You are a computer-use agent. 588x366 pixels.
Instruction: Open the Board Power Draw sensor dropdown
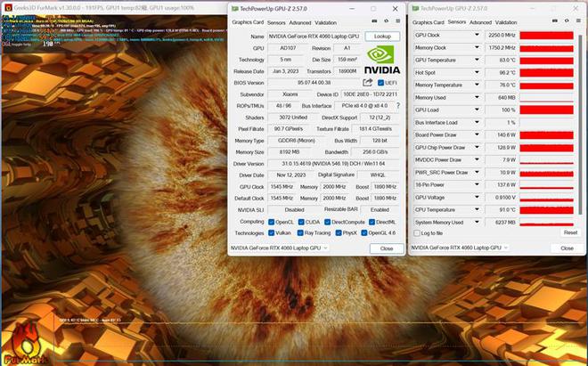coord(477,134)
